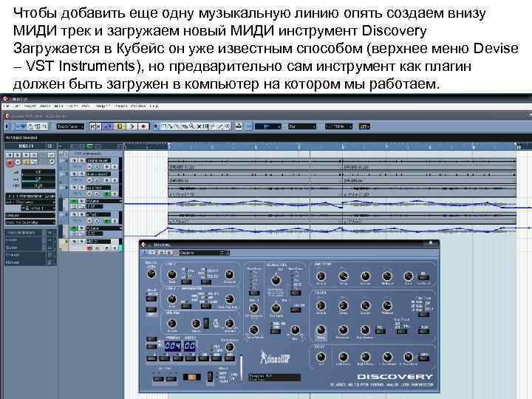The width and height of the screenshot is (532, 399).
Task: Click the Inspector red Record Enable button
Action: point(10,163)
